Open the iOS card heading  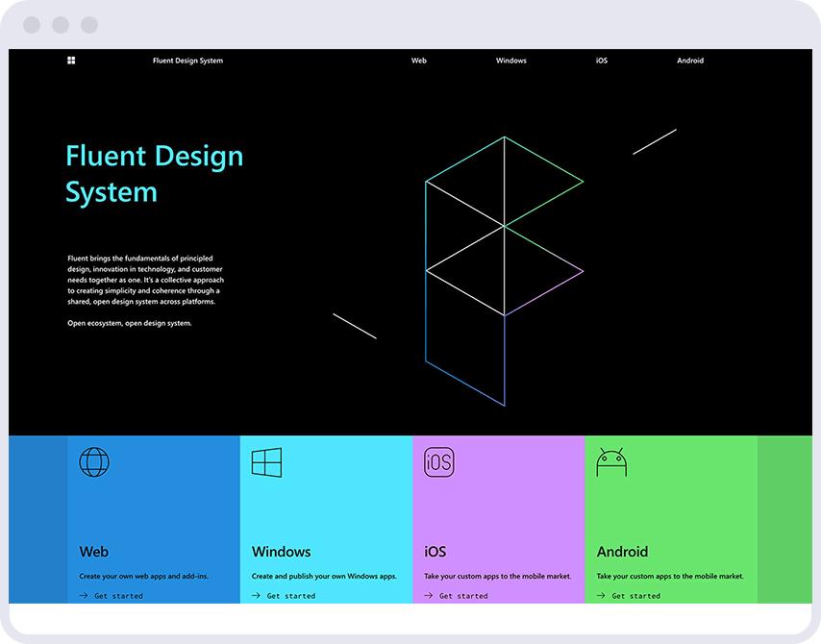[435, 552]
